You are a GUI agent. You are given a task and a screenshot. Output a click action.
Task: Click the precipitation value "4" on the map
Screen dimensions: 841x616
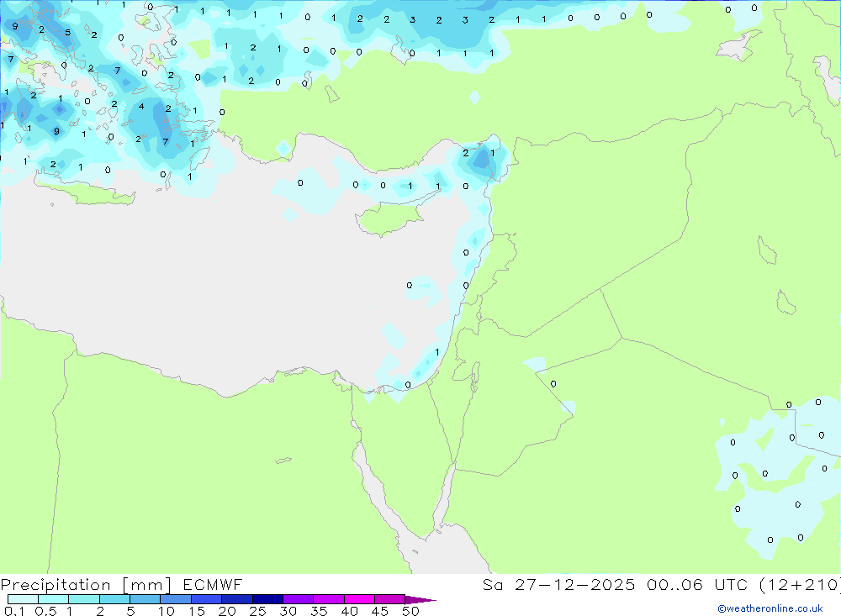[141, 106]
